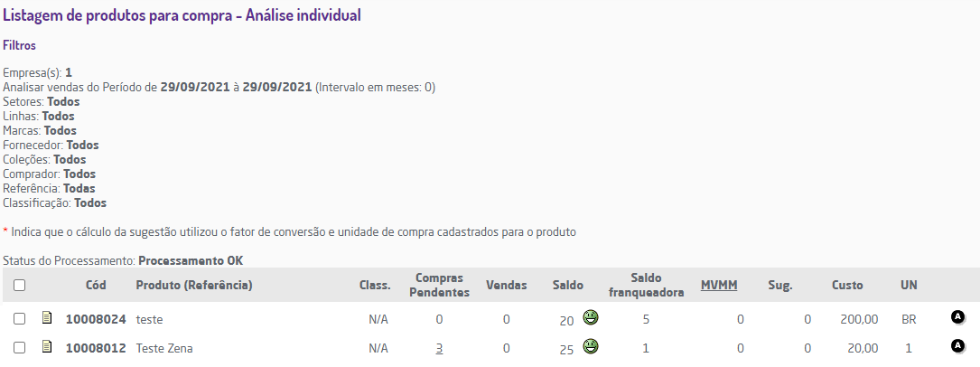Click the black 'A' badge in the teste row

coord(957,317)
